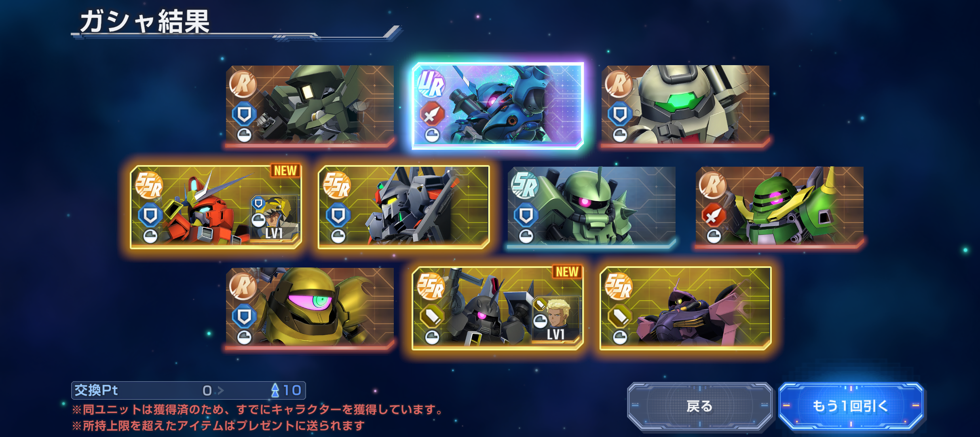
Task: Click the 戻る back button
Action: coord(700,406)
